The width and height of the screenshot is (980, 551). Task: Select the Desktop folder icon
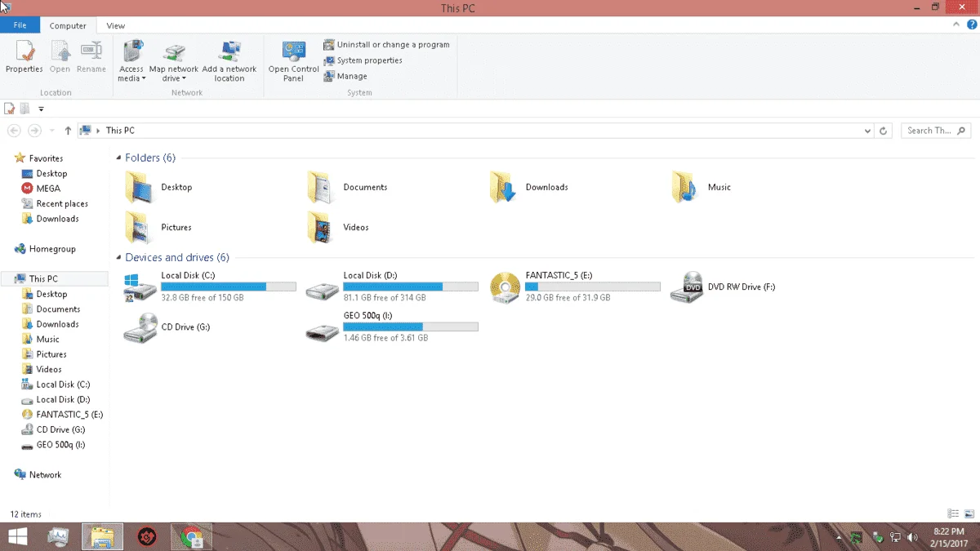[139, 187]
